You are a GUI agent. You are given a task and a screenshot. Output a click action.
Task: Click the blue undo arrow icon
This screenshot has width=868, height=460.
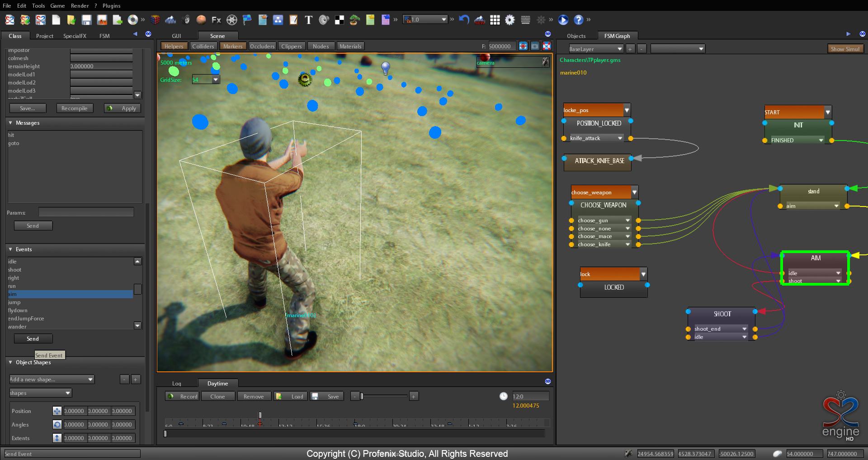[464, 20]
